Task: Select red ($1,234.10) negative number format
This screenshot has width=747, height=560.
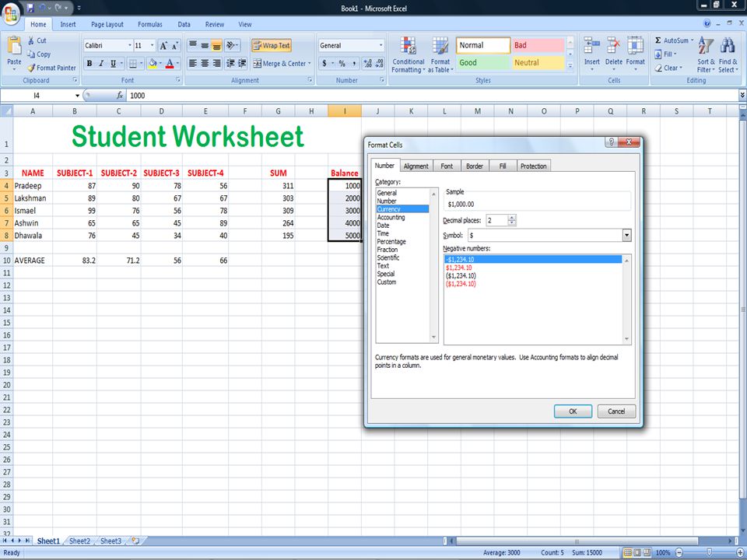Action: [x=461, y=284]
